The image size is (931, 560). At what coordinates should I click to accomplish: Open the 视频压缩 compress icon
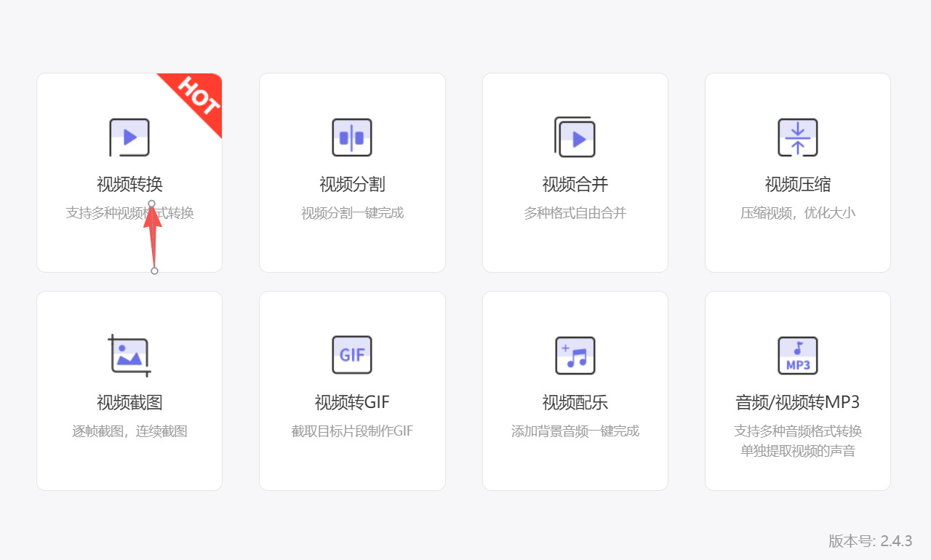pos(798,137)
